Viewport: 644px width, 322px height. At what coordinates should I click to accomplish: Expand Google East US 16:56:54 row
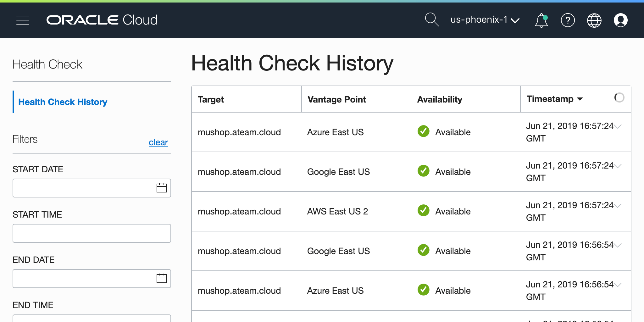pos(618,245)
